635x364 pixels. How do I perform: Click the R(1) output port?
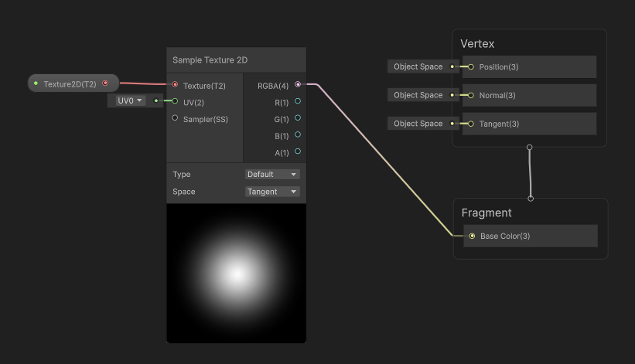[298, 101]
